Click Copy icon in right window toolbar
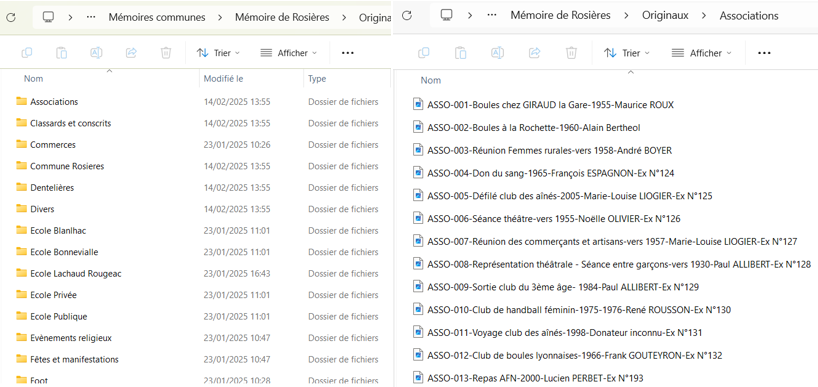818x387 pixels. pos(424,53)
